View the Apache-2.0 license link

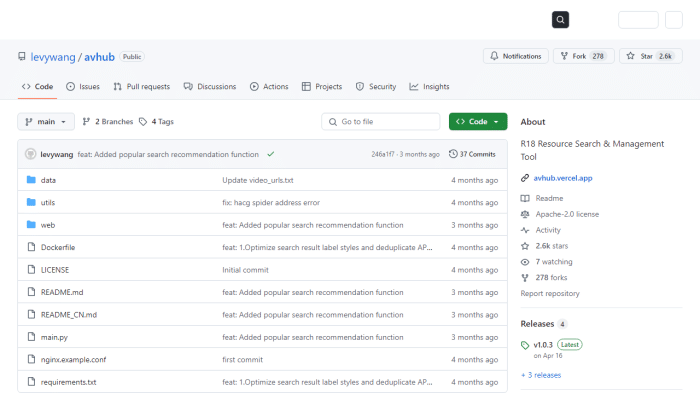567,214
